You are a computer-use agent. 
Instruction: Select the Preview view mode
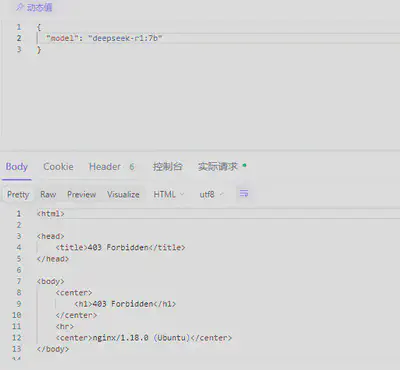[82, 194]
